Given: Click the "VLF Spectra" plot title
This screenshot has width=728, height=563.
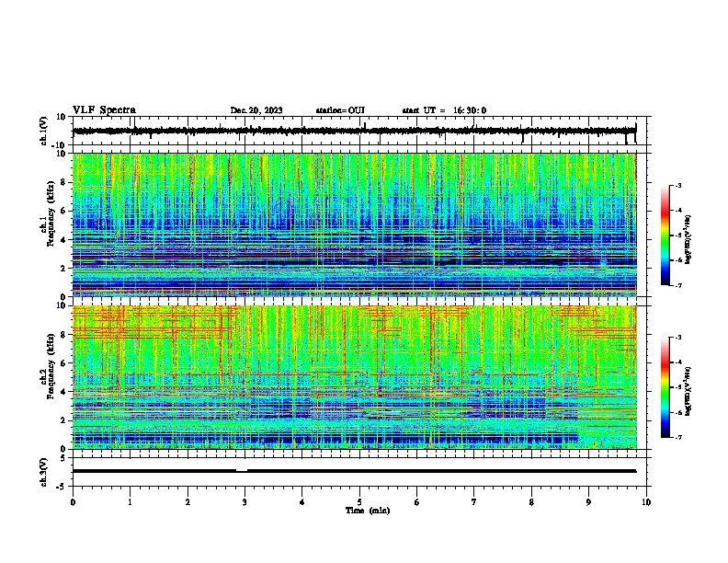Looking at the screenshot, I should pos(104,110).
